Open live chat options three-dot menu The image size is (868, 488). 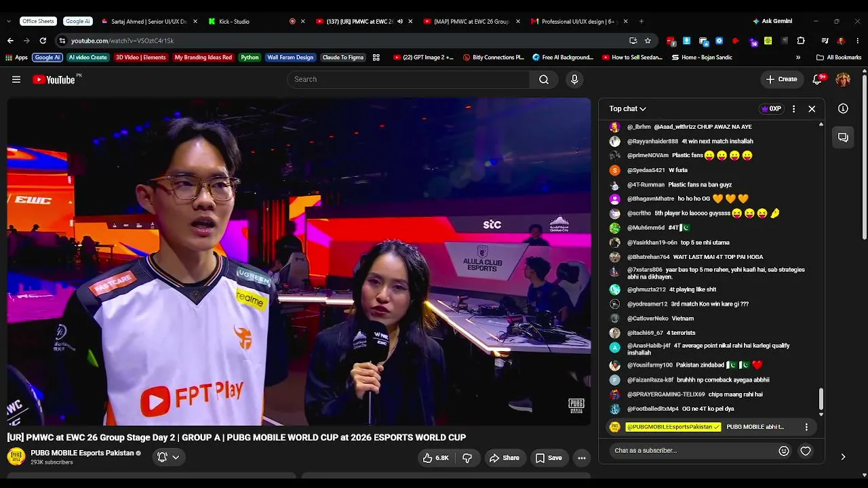click(793, 108)
